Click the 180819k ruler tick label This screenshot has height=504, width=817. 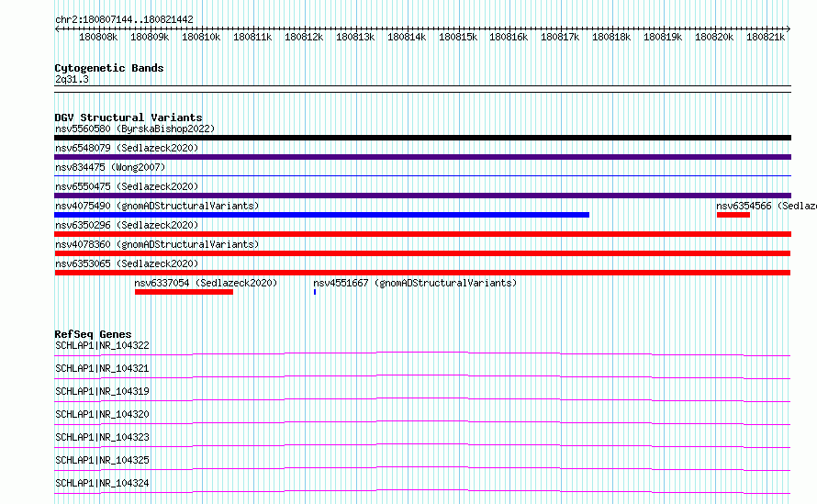coord(663,38)
